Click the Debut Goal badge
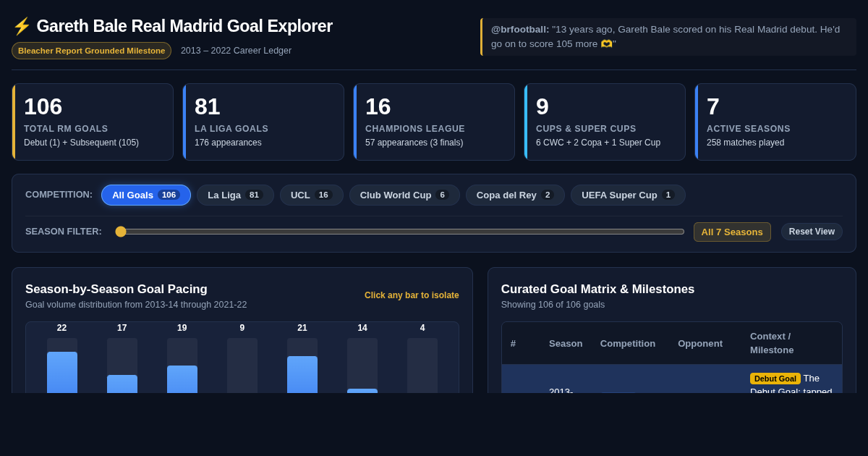This screenshot has width=868, height=456. click(775, 379)
